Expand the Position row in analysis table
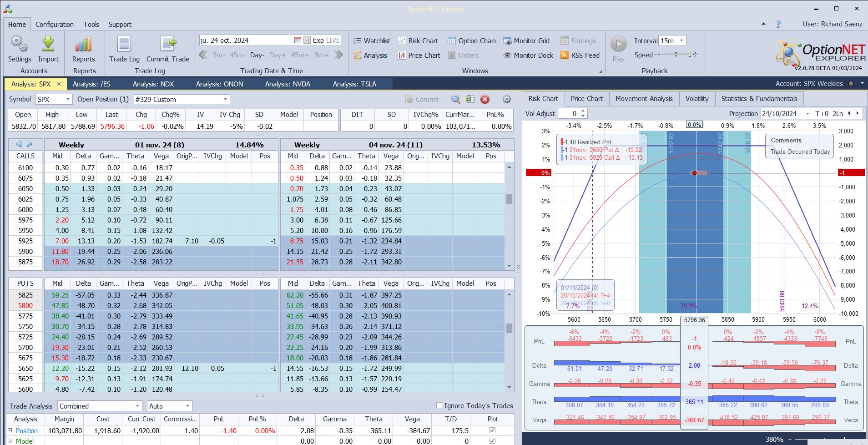This screenshot has height=445, width=868. pyautogui.click(x=10, y=430)
